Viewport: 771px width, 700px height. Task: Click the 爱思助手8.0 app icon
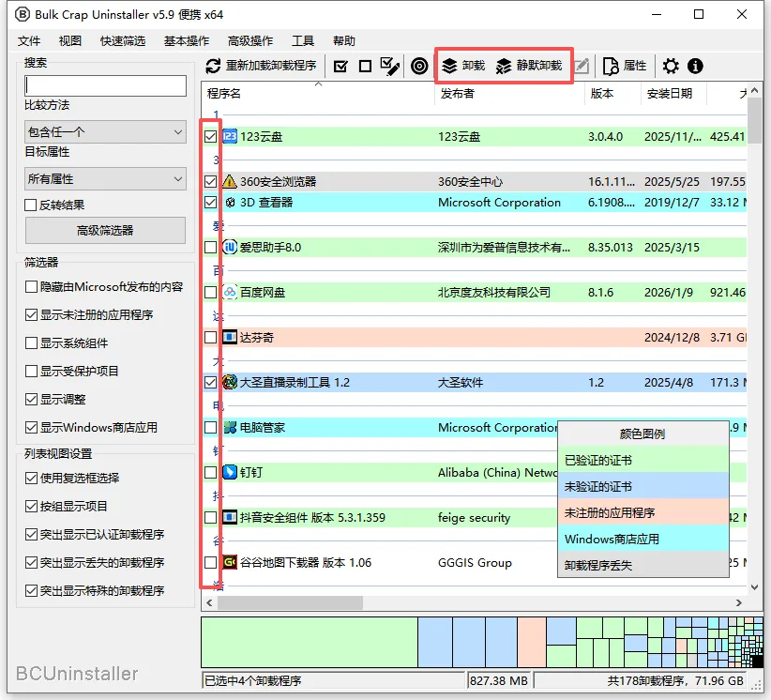pos(230,247)
